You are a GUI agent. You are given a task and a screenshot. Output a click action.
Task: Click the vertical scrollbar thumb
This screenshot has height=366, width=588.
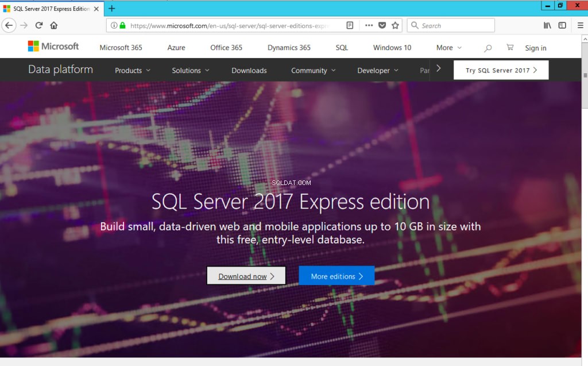click(x=585, y=75)
